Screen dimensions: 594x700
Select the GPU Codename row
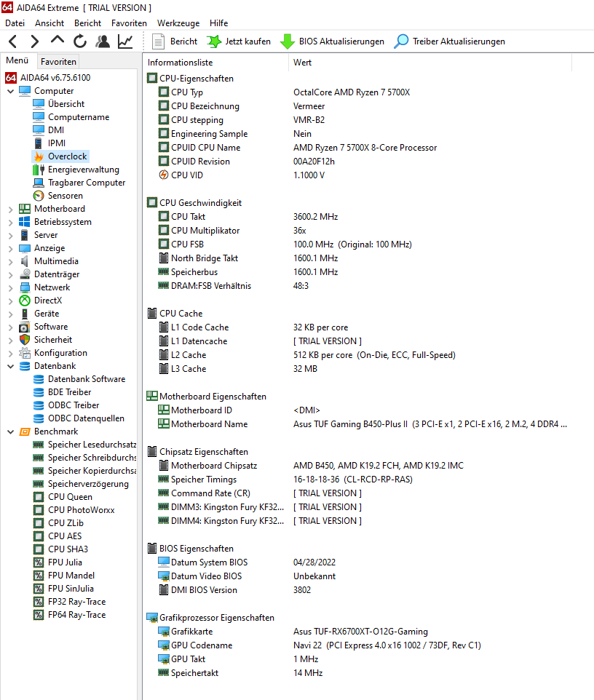[357, 645]
